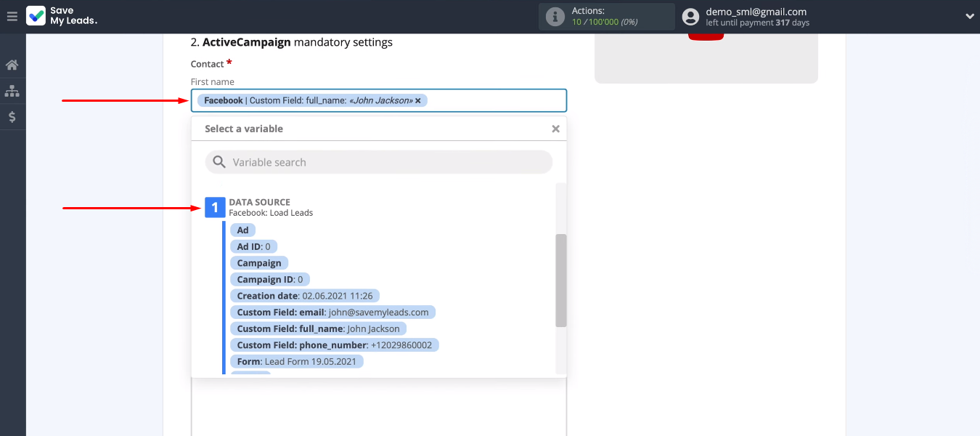Select the Custom Field: phone_number variable
The width and height of the screenshot is (980, 436).
(335, 344)
